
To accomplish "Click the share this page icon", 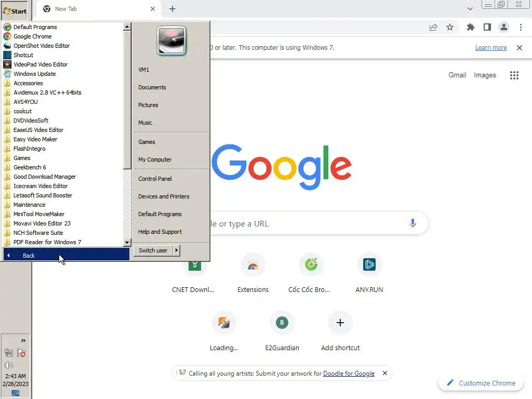I will 433,27.
